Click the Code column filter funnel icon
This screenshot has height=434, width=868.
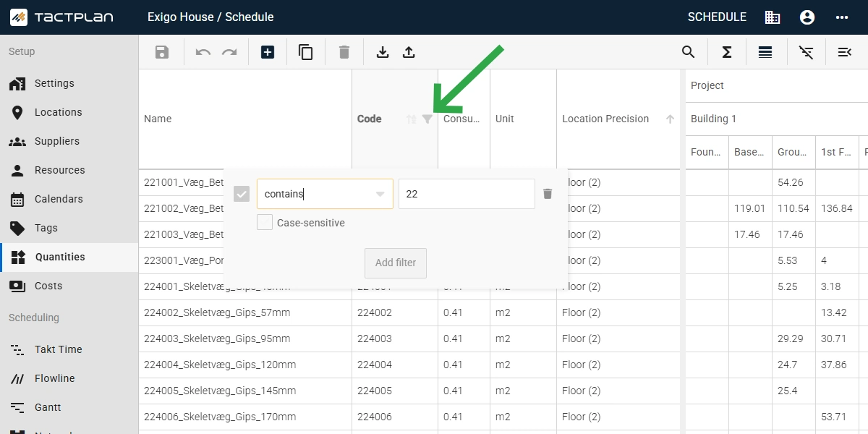point(427,119)
